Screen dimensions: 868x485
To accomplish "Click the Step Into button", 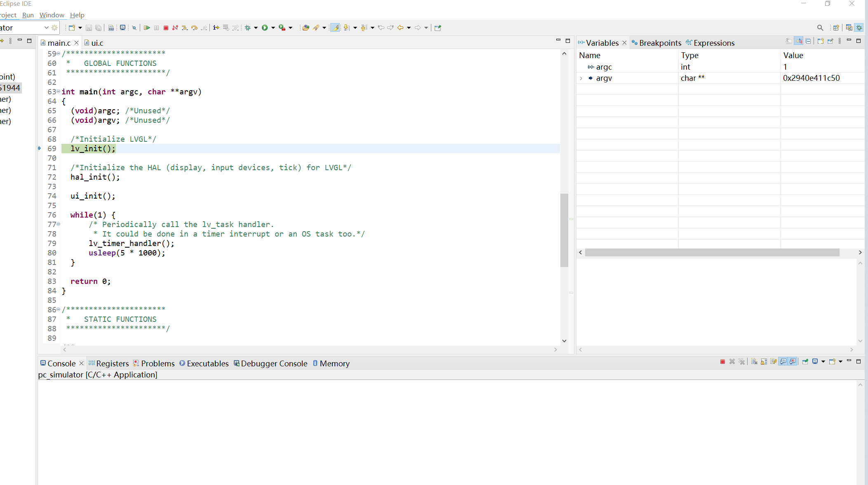I will point(185,28).
